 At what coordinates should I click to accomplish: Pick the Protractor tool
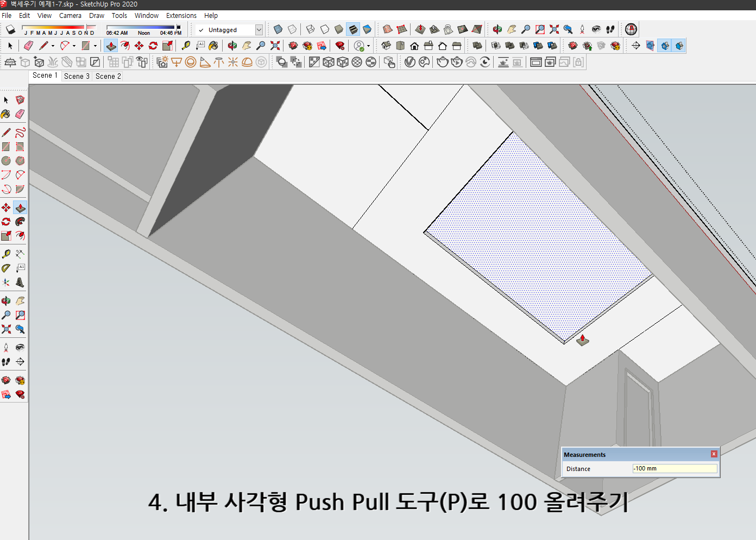click(6, 268)
